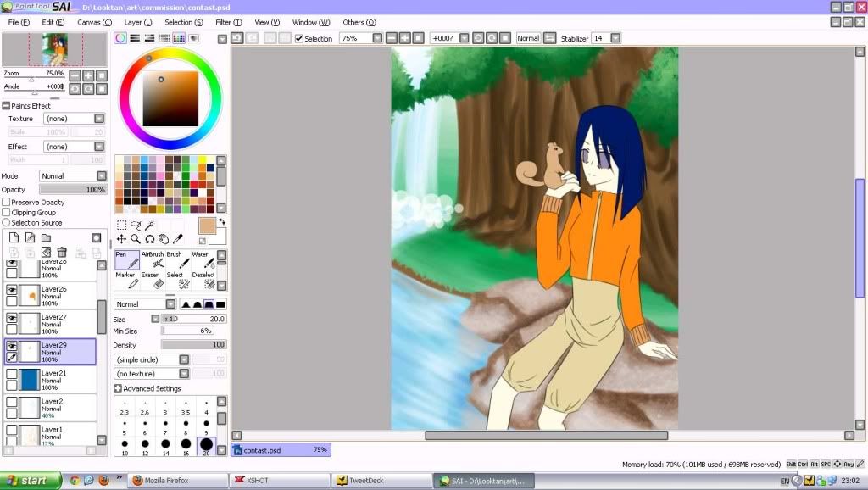Screen dimensions: 868x490
Task: Open the Texture dropdown
Action: (x=75, y=119)
